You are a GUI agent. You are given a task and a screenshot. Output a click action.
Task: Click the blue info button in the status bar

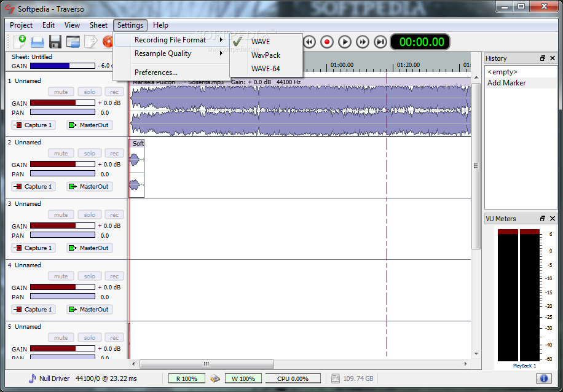pos(543,378)
